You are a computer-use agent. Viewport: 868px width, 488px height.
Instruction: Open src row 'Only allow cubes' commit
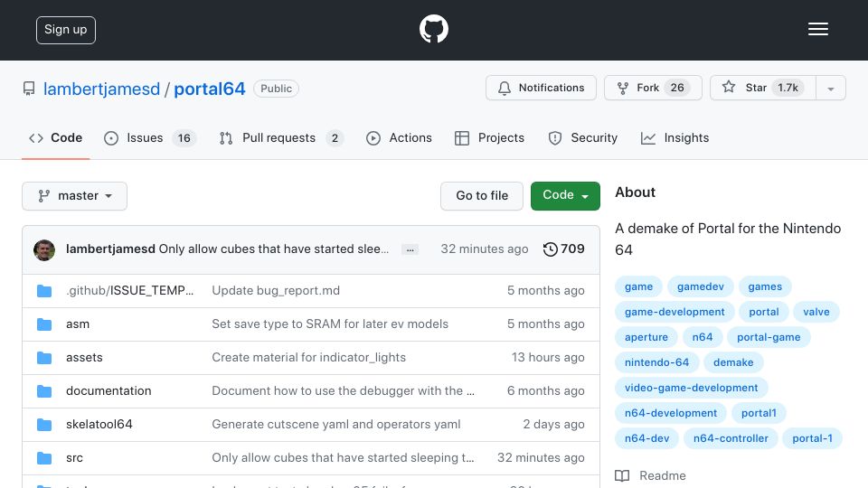click(x=344, y=457)
